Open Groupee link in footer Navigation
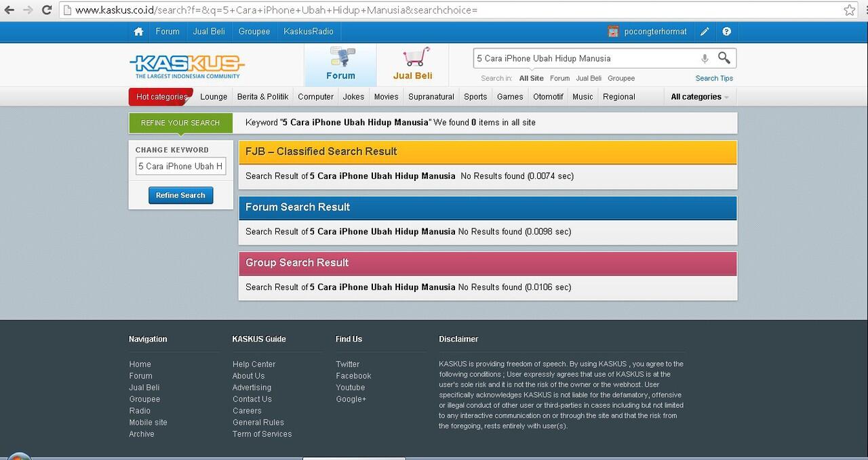868x460 pixels. pos(144,399)
